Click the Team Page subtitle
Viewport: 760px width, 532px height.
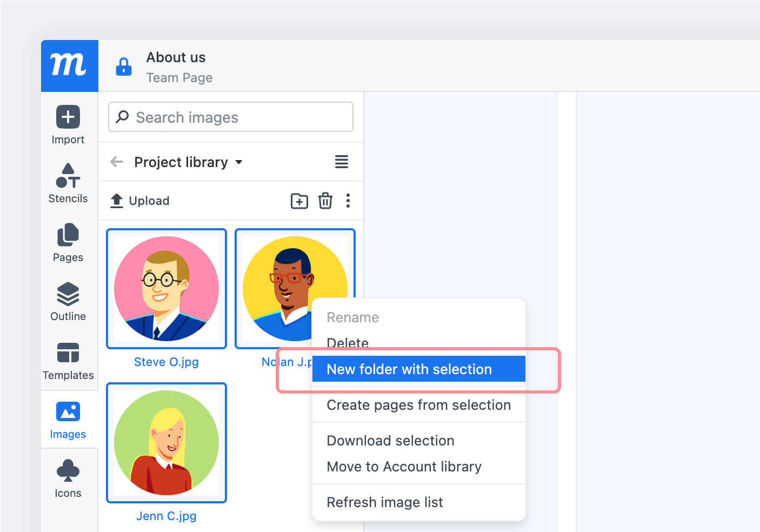(x=179, y=78)
